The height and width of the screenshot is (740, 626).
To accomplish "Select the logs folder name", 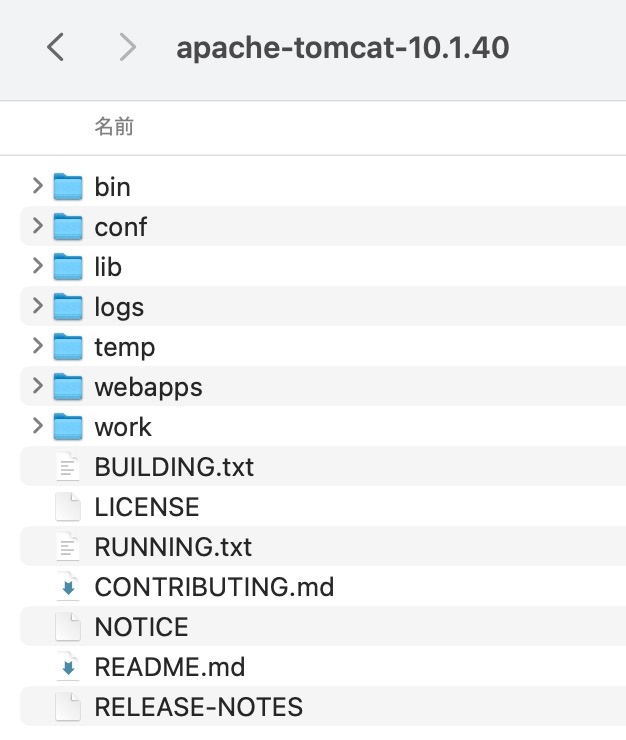I will (x=119, y=308).
